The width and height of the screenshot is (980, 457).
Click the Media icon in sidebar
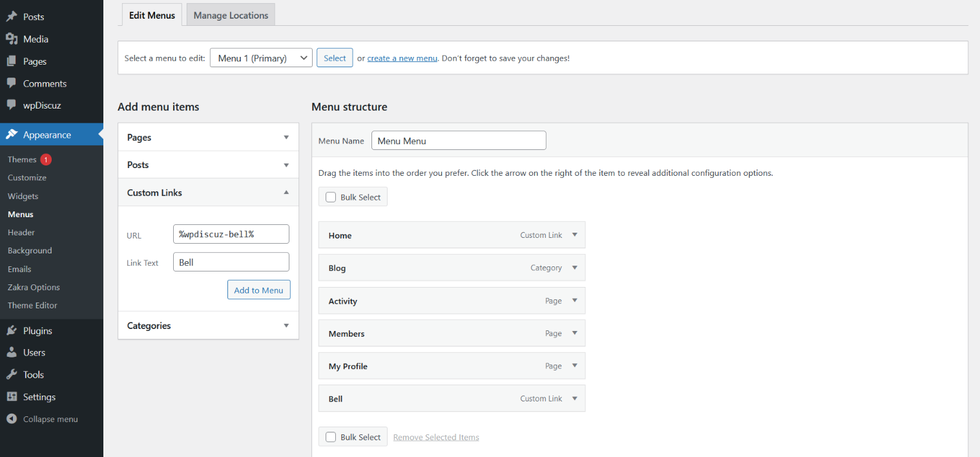click(12, 39)
